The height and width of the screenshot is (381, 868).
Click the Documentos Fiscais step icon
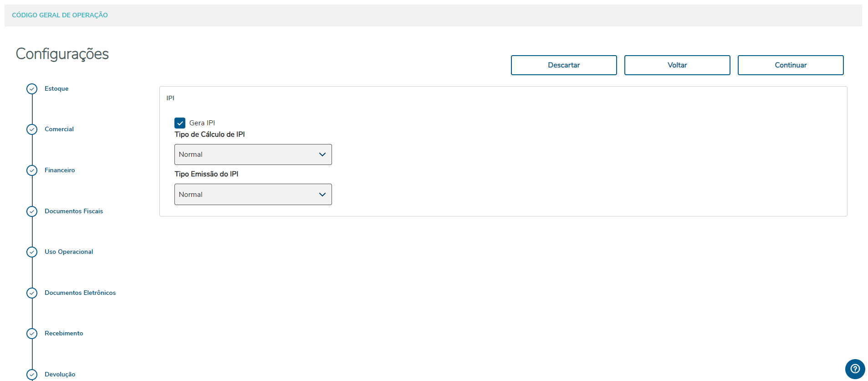(32, 211)
